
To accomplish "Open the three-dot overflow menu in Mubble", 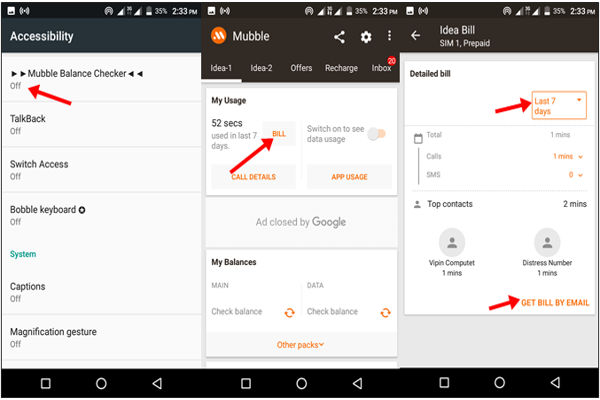I will [389, 36].
